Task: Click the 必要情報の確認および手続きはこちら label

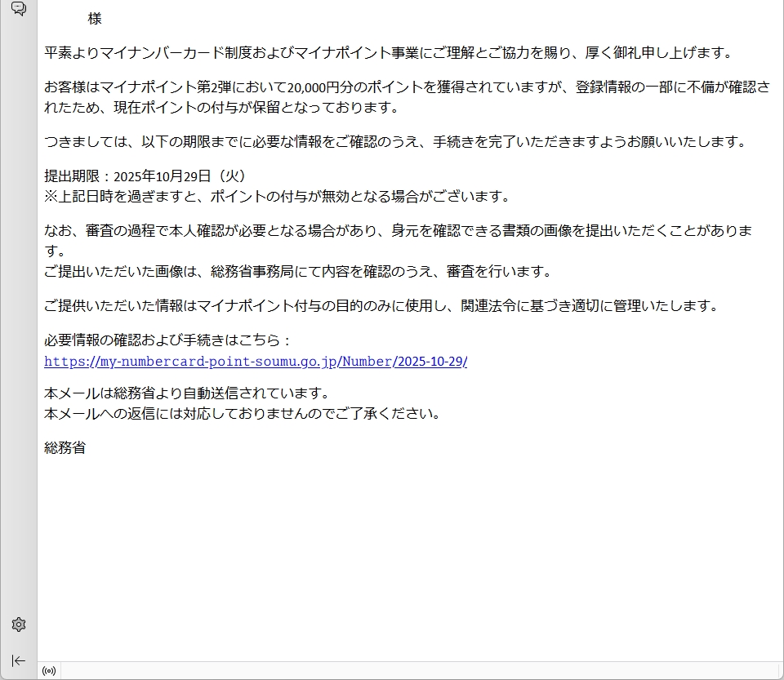Action: (x=167, y=340)
